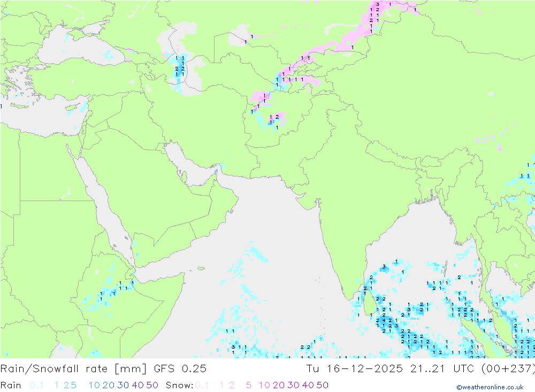Select the Rain legend value 10
Image resolution: width=535 pixels, height=392 pixels.
click(x=94, y=385)
